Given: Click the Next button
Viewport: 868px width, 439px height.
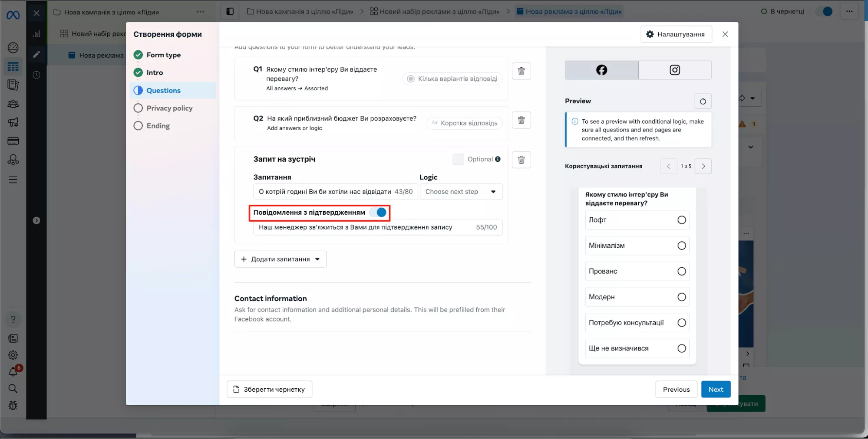Looking at the screenshot, I should [x=716, y=389].
